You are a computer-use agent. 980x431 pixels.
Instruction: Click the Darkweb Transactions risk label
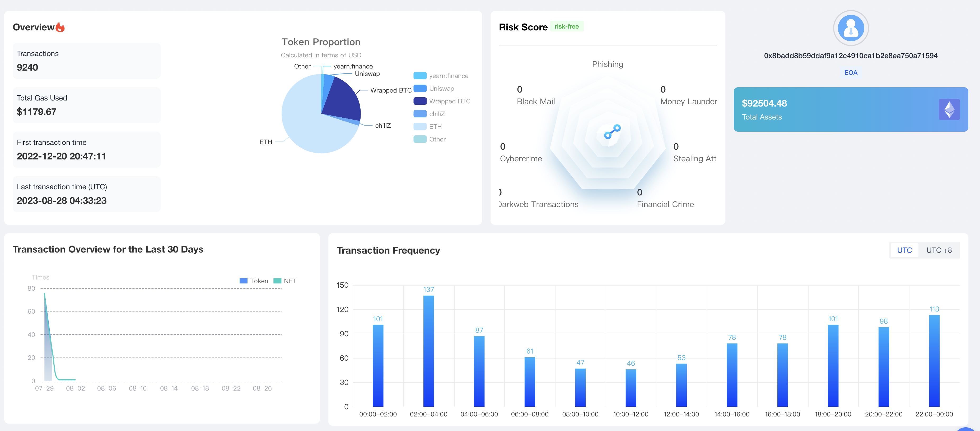[x=539, y=204]
